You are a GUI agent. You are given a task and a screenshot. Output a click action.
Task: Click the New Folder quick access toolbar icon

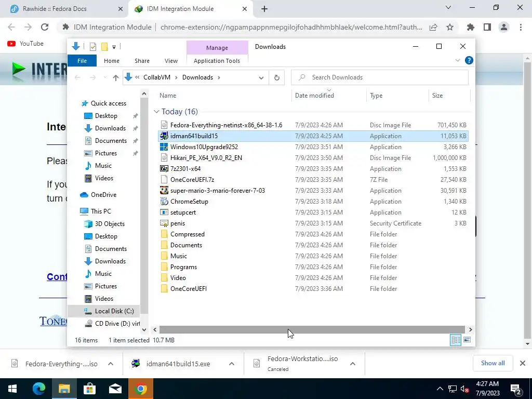[x=104, y=47]
